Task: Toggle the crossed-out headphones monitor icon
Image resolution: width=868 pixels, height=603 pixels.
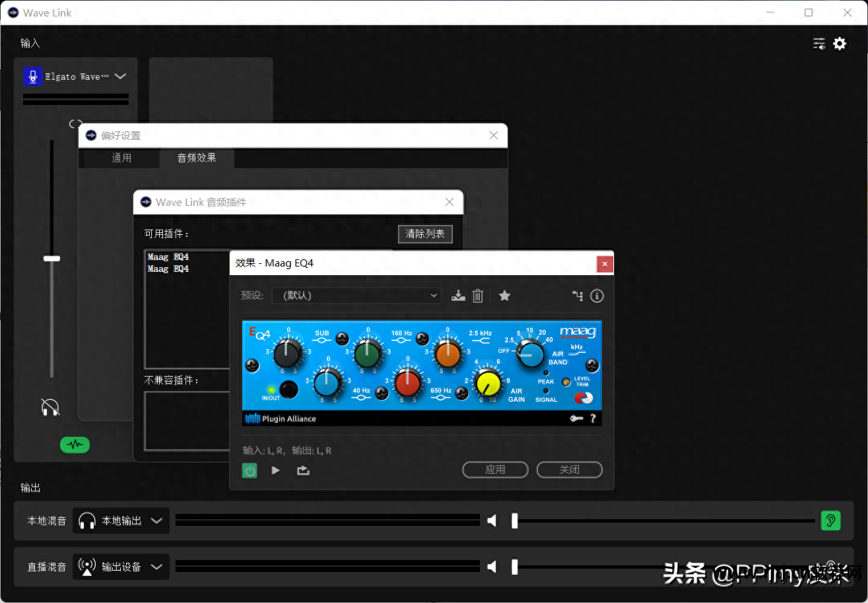Action: [x=50, y=408]
